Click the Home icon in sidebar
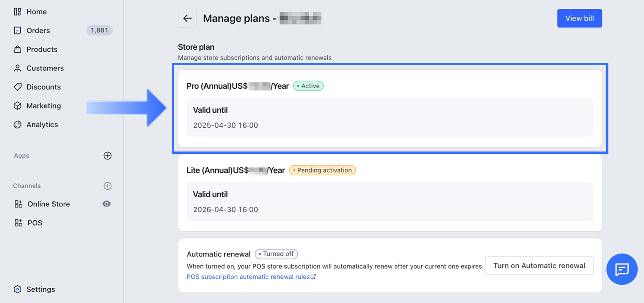This screenshot has width=644, height=303. coord(17,12)
